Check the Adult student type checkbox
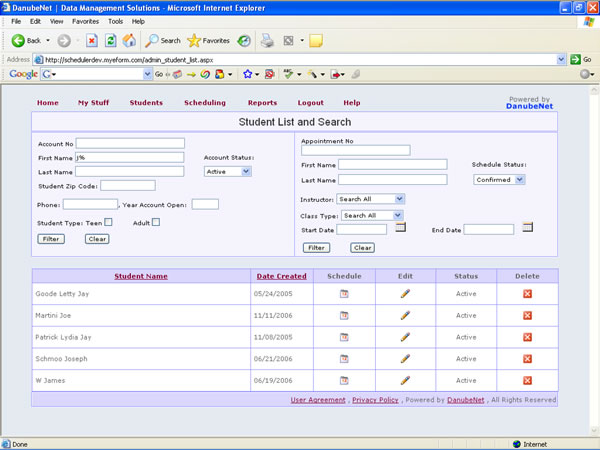 [x=156, y=222]
